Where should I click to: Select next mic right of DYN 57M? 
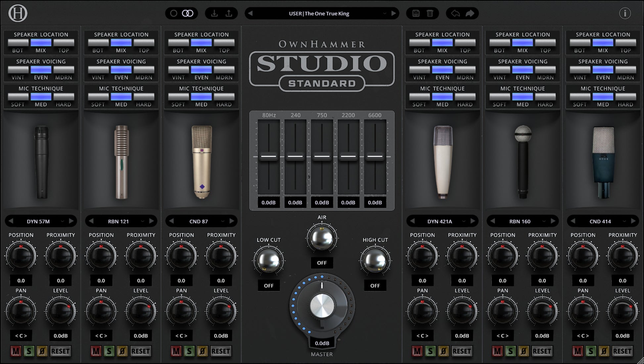coord(71,221)
